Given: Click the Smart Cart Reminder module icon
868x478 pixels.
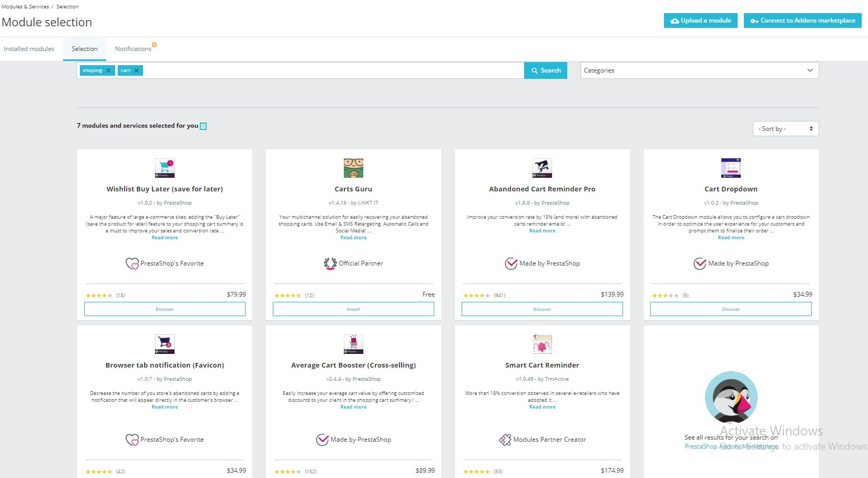Looking at the screenshot, I should click(542, 344).
